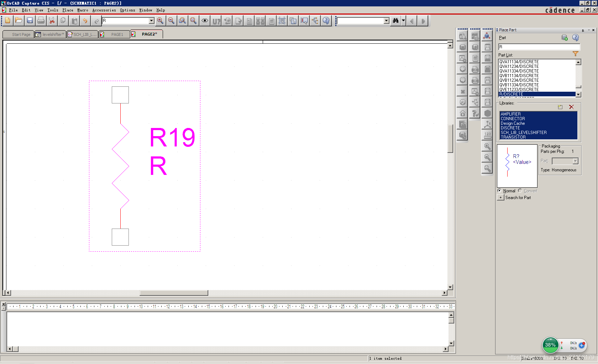Open the search text dropdown beside binoculars

(x=387, y=21)
